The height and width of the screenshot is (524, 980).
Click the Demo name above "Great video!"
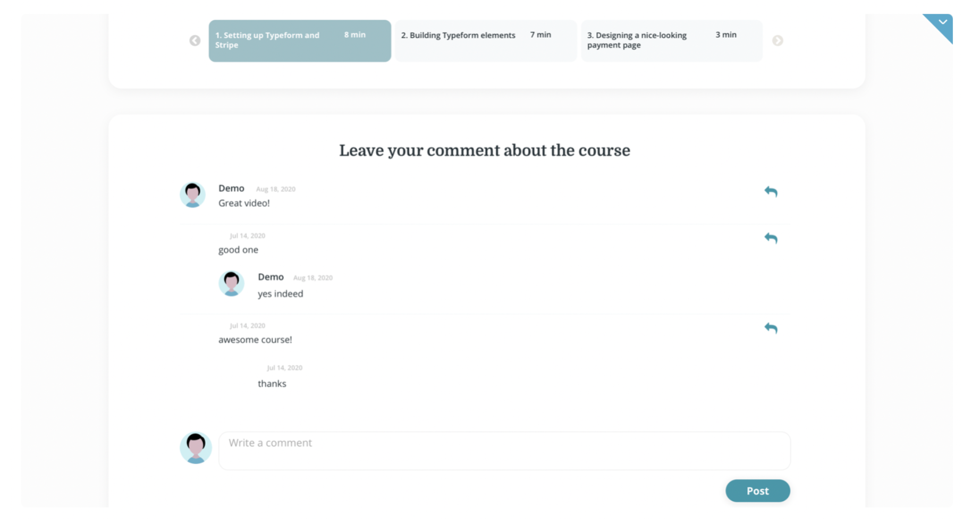(231, 188)
